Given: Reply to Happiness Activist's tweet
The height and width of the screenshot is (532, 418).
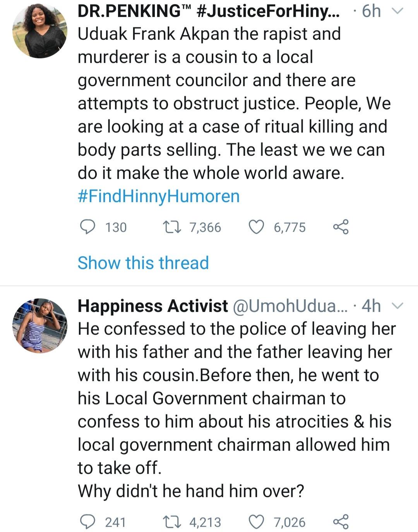Looking at the screenshot, I should click(87, 522).
